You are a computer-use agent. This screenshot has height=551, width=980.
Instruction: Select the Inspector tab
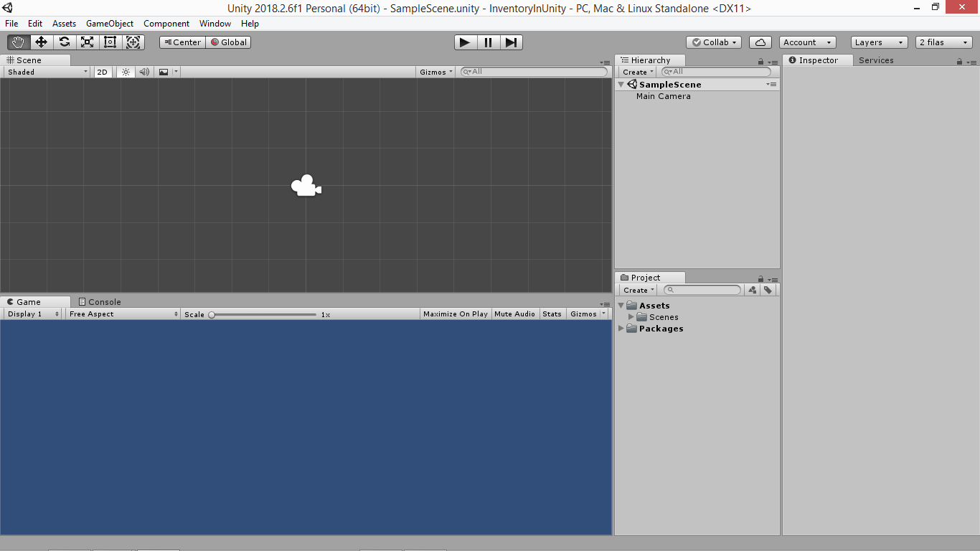point(817,60)
